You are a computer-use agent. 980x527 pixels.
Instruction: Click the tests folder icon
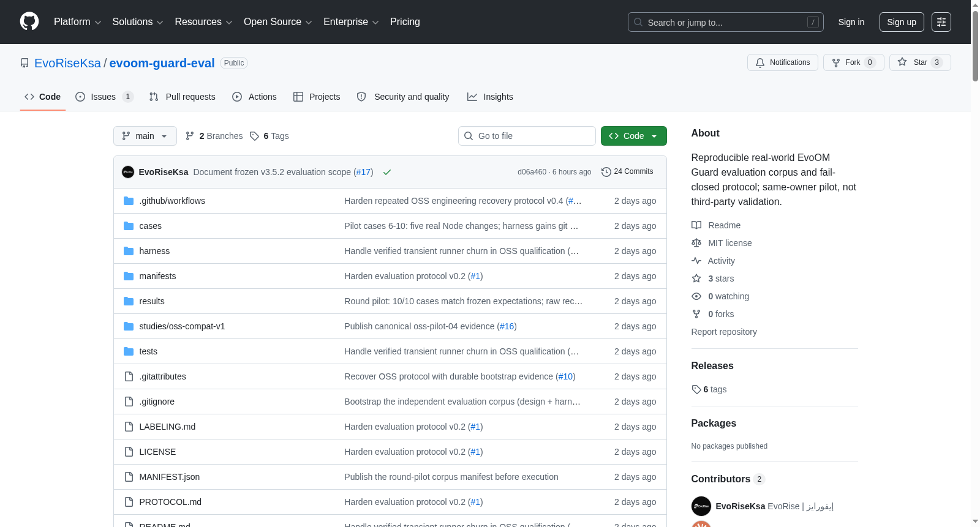pos(129,351)
